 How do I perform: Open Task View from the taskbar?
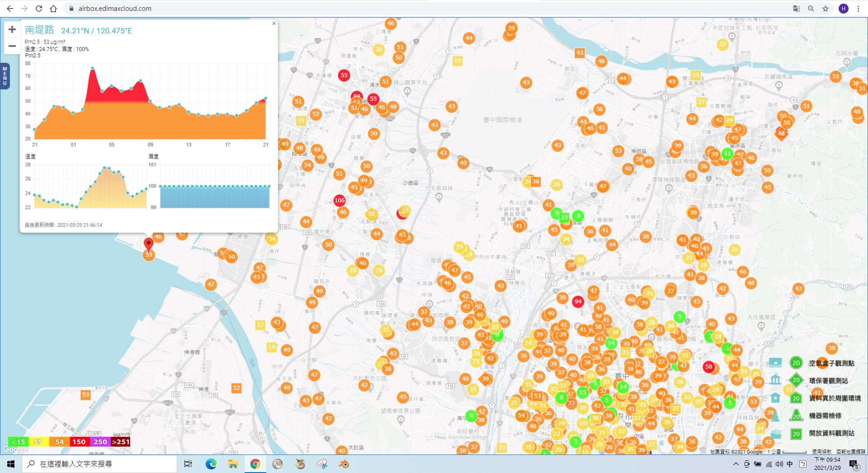click(188, 464)
